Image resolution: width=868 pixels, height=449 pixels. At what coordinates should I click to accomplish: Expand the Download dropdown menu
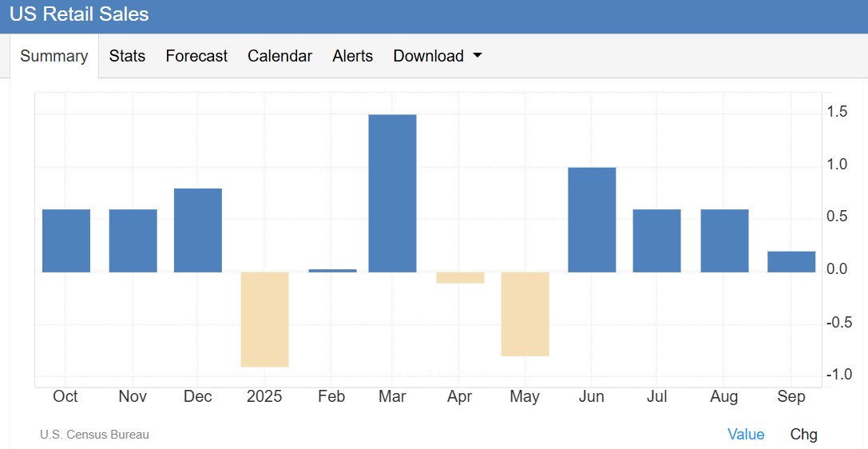[429, 56]
